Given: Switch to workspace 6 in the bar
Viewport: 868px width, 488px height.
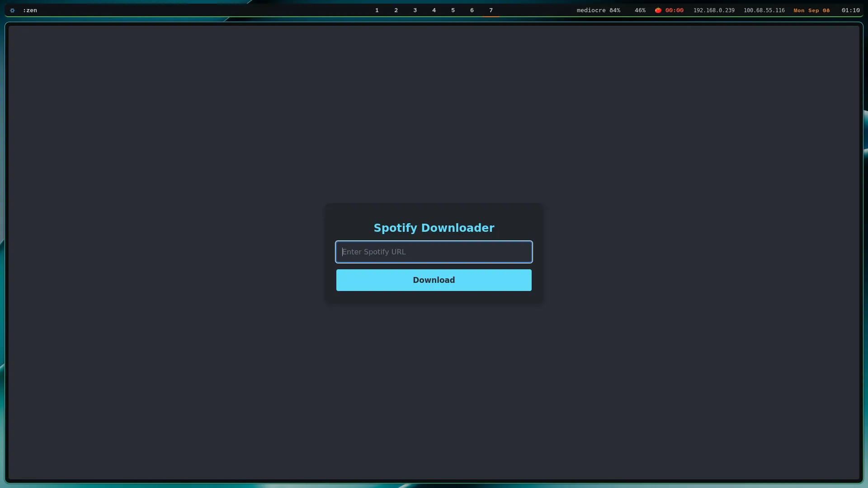Looking at the screenshot, I should click(472, 10).
